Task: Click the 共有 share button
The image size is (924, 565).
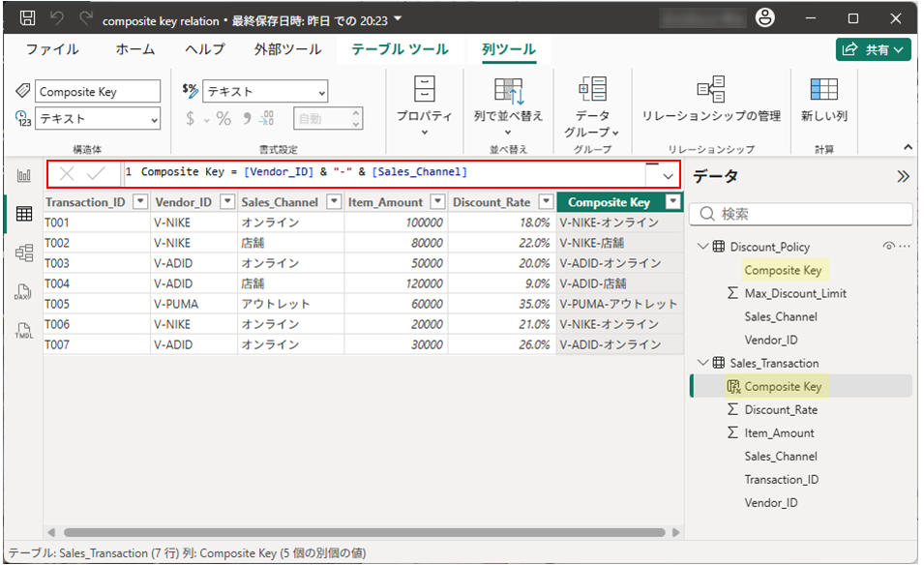Action: point(874,49)
